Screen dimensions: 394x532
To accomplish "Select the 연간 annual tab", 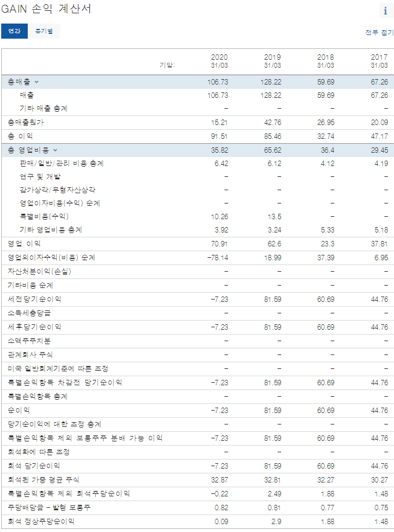I will [14, 31].
